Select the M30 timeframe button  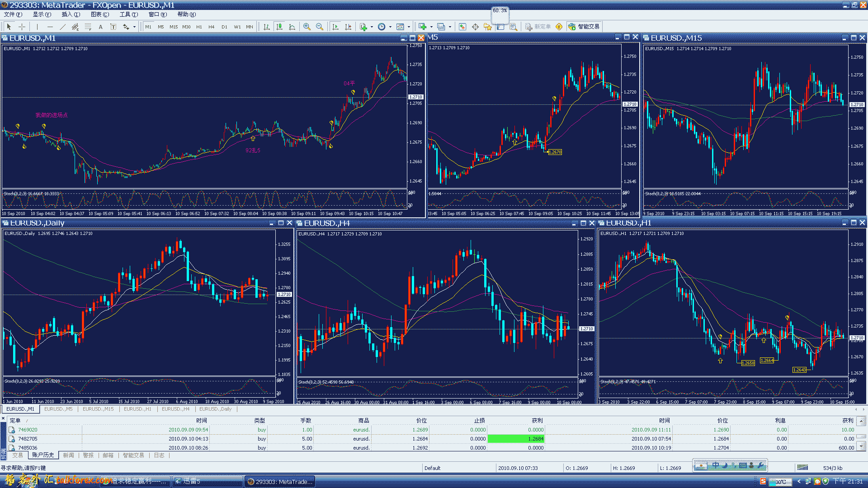[x=186, y=27]
